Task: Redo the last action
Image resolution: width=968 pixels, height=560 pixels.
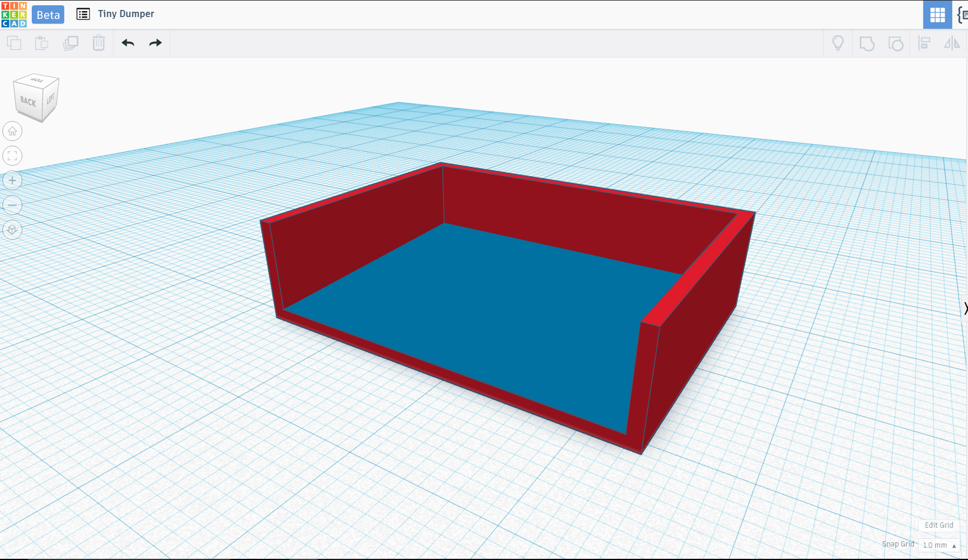Action: tap(155, 43)
